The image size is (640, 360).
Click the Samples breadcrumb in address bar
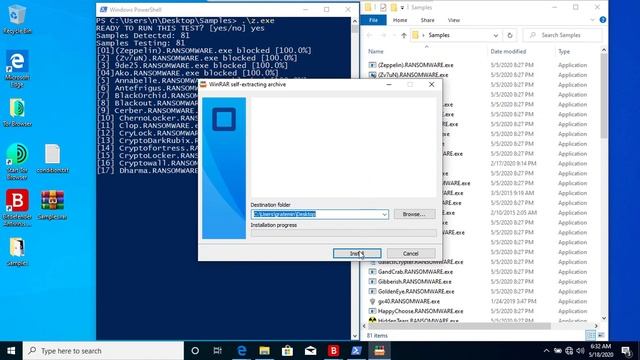coord(439,36)
